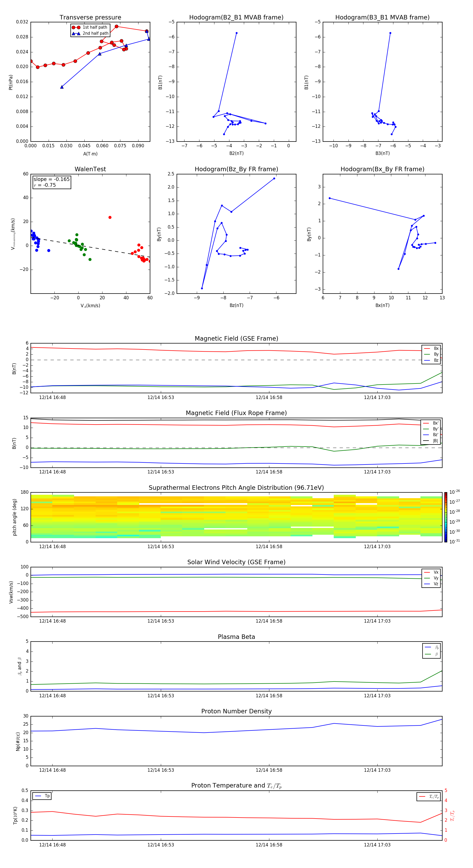Screen dimensions: 473x868
Task: Click the top-right point of Bz_By hodogram
Action: pyautogui.click(x=274, y=178)
